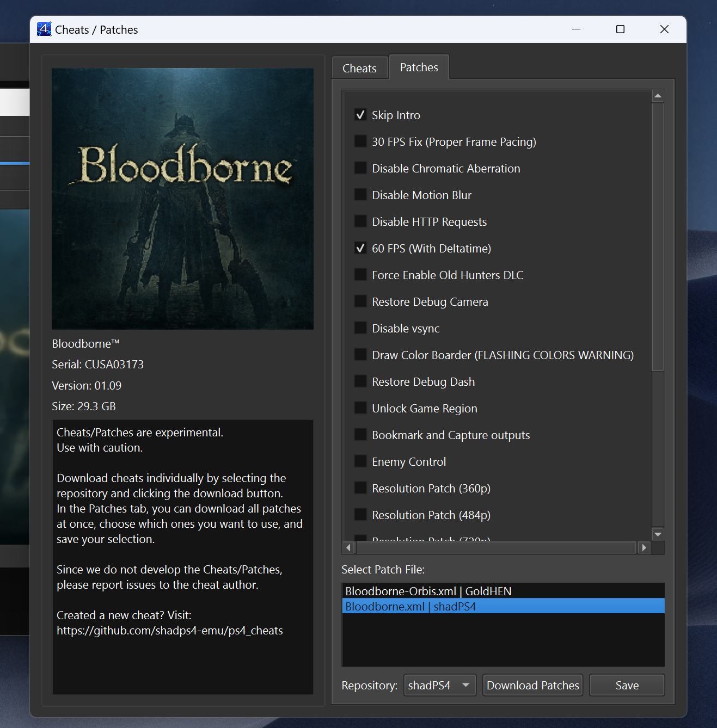Tick the Force Enable Old Hunters DLC checkbox
This screenshot has width=717, height=728.
pyautogui.click(x=360, y=275)
